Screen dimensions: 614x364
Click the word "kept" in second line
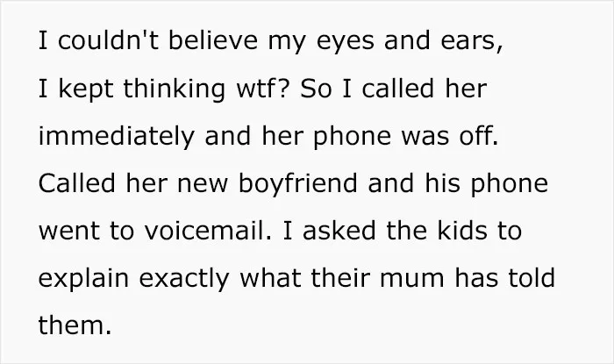[86, 90]
